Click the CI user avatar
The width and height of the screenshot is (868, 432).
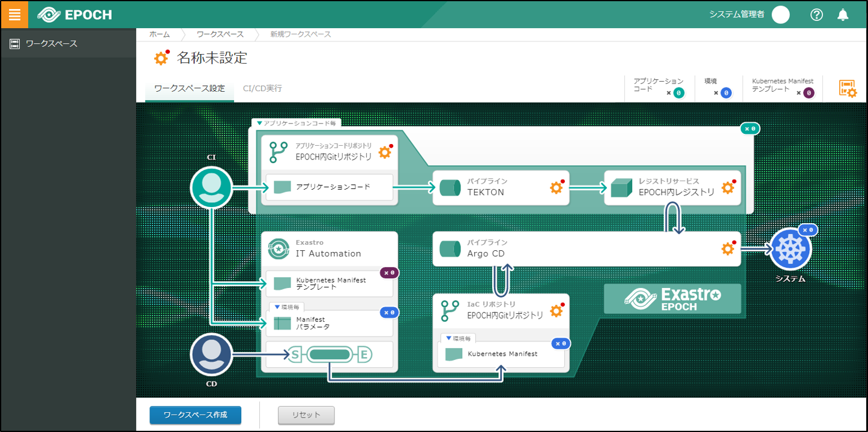pos(211,187)
